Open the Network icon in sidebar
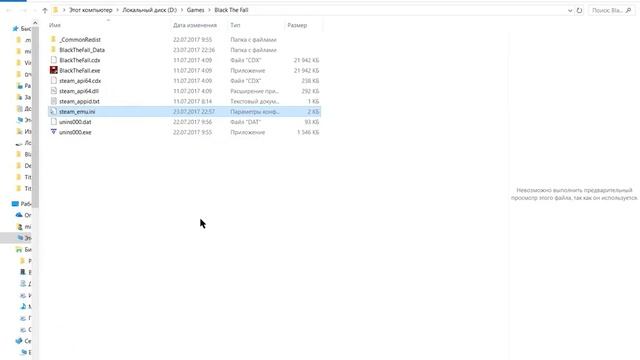The width and height of the screenshot is (640, 360). [x=19, y=340]
